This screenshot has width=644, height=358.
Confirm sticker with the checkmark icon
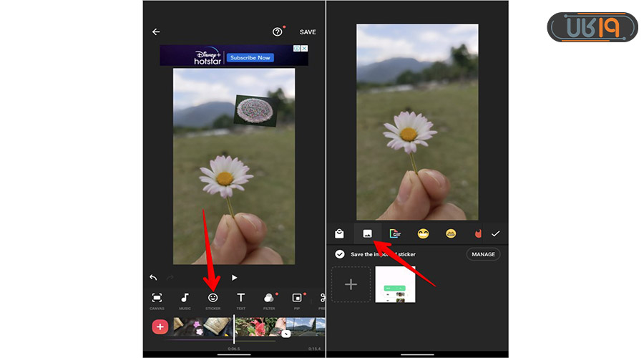point(495,233)
